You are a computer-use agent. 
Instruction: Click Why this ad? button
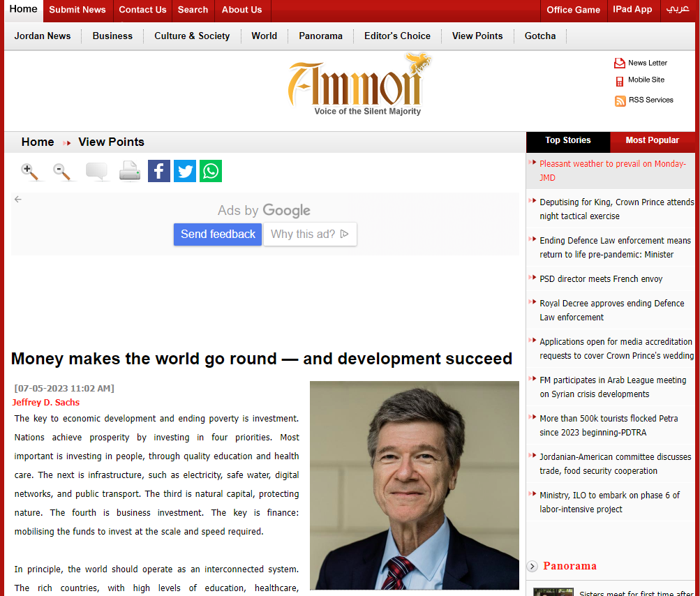tap(310, 234)
